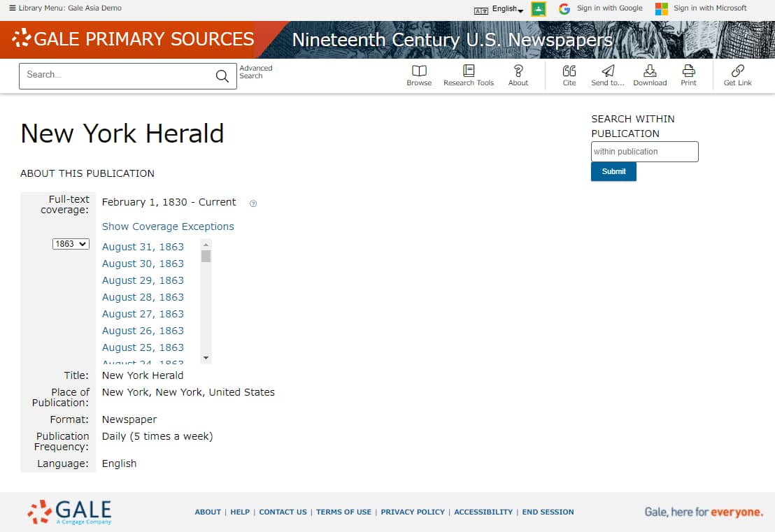
Task: Open the August 29, 1863 issue
Action: click(x=143, y=280)
